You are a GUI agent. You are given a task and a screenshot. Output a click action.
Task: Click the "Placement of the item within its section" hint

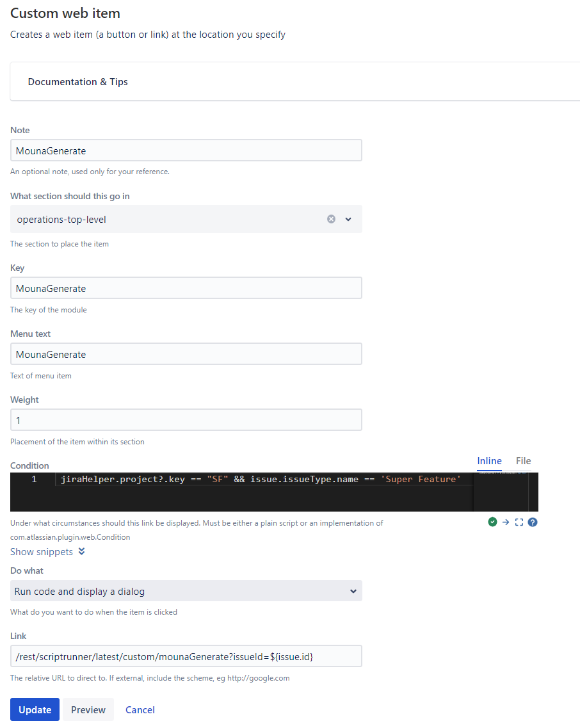[x=77, y=442]
